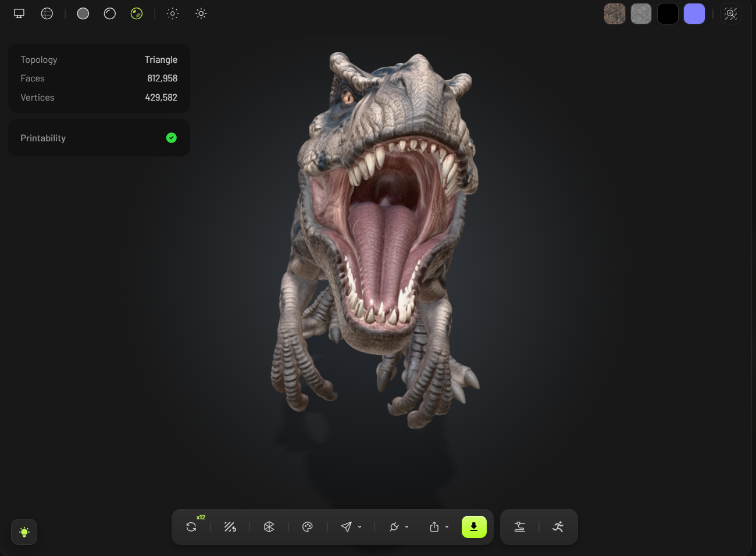Open the texture zoom magnifier tool
Screen dimensions: 756x556
click(x=731, y=13)
